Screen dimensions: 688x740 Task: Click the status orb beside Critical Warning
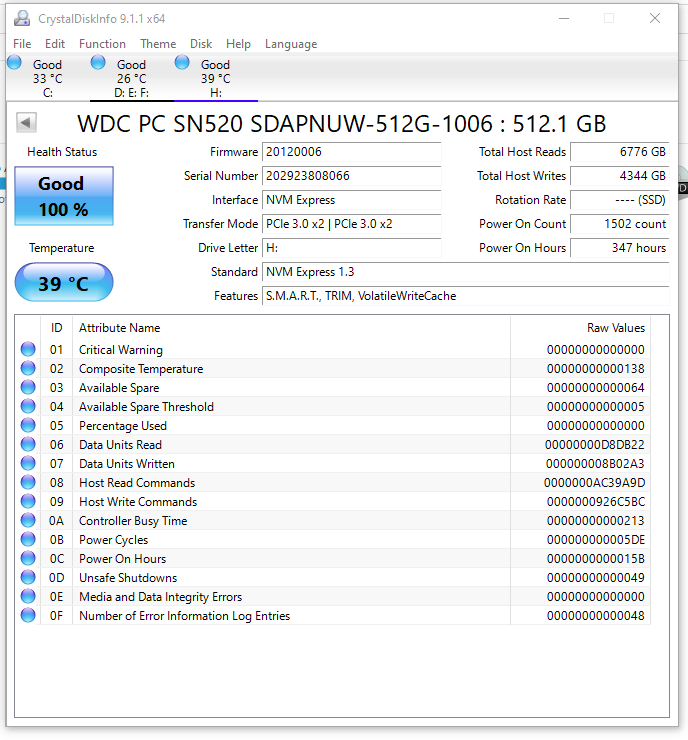click(x=28, y=349)
